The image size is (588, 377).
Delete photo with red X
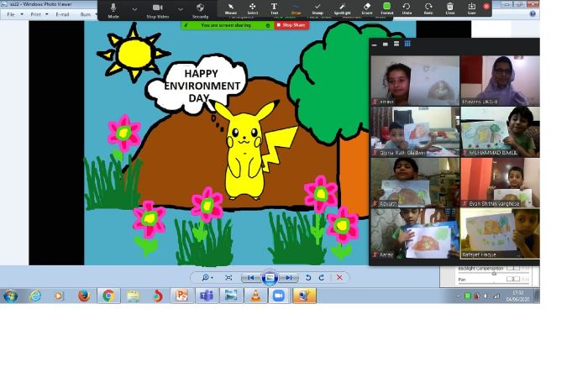pos(339,278)
